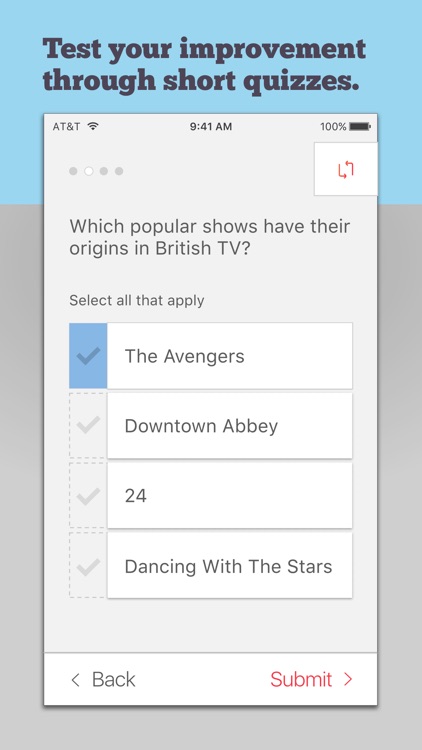The height and width of the screenshot is (750, 422).
Task: Go back with the Back button
Action: click(x=103, y=679)
